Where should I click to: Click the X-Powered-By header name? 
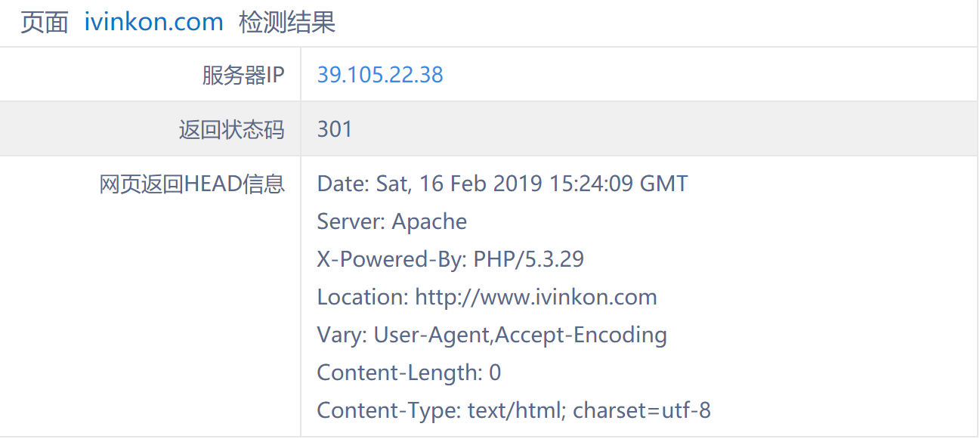[x=390, y=259]
